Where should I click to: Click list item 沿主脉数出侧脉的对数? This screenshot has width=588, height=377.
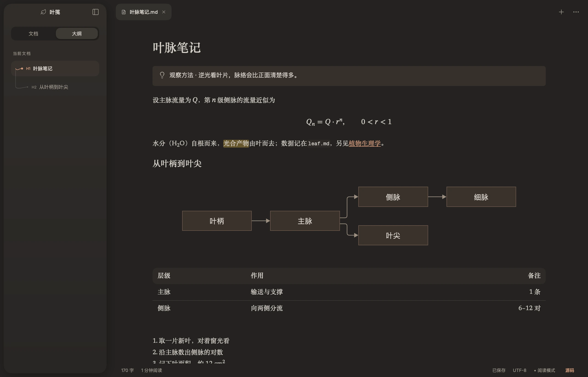pos(188,352)
